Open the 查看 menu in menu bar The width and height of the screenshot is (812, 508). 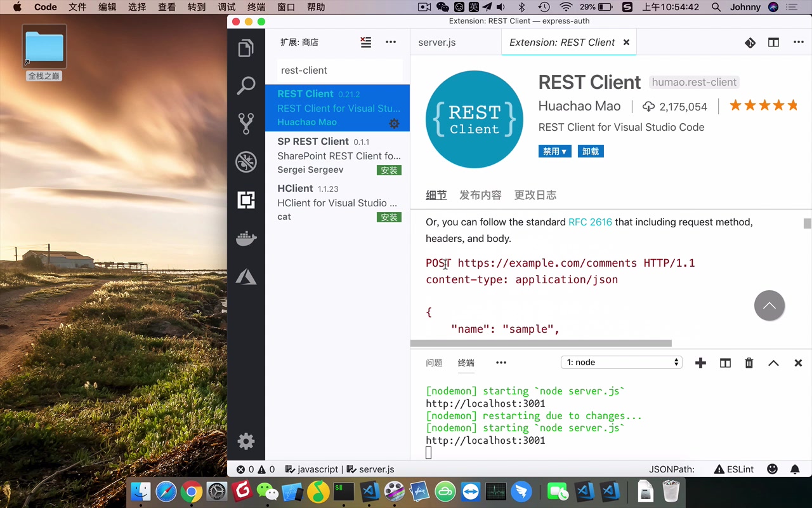coord(167,7)
